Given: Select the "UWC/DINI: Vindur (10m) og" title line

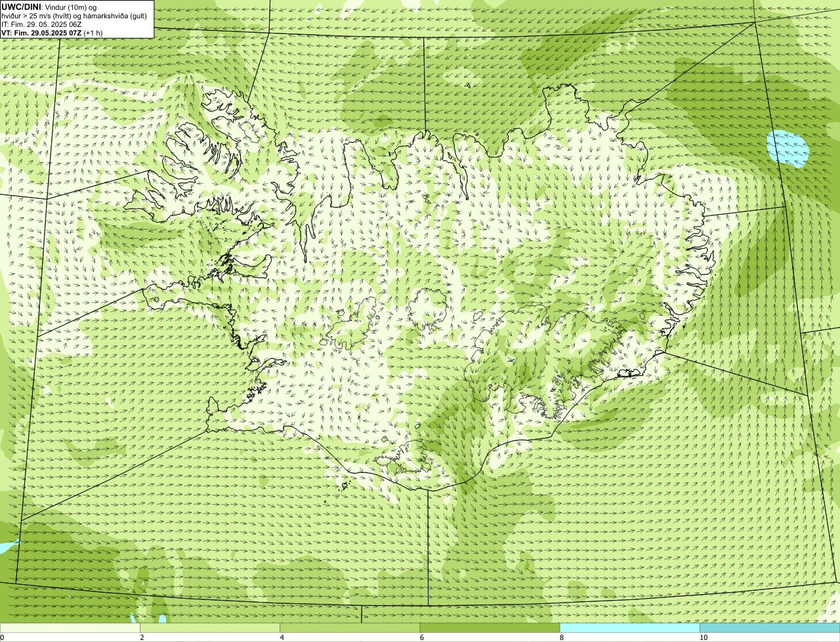Looking at the screenshot, I should (49, 7).
